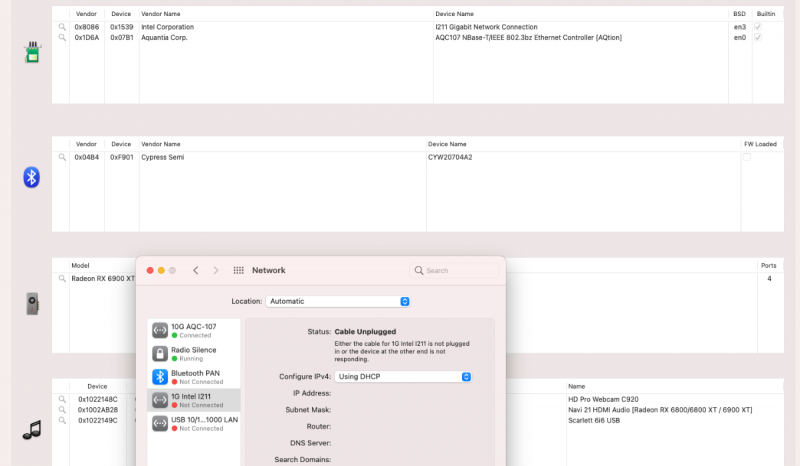Screen dimensions: 800x466
Task: Click the USB 10/1...1000 LAN icon
Action: (160, 423)
